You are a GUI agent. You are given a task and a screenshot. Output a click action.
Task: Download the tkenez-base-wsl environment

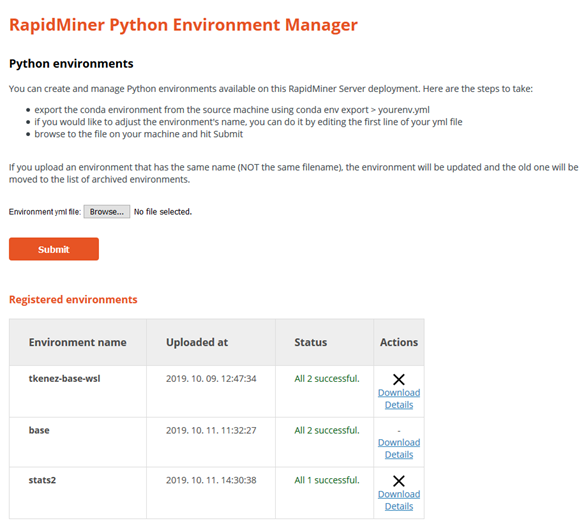(399, 393)
